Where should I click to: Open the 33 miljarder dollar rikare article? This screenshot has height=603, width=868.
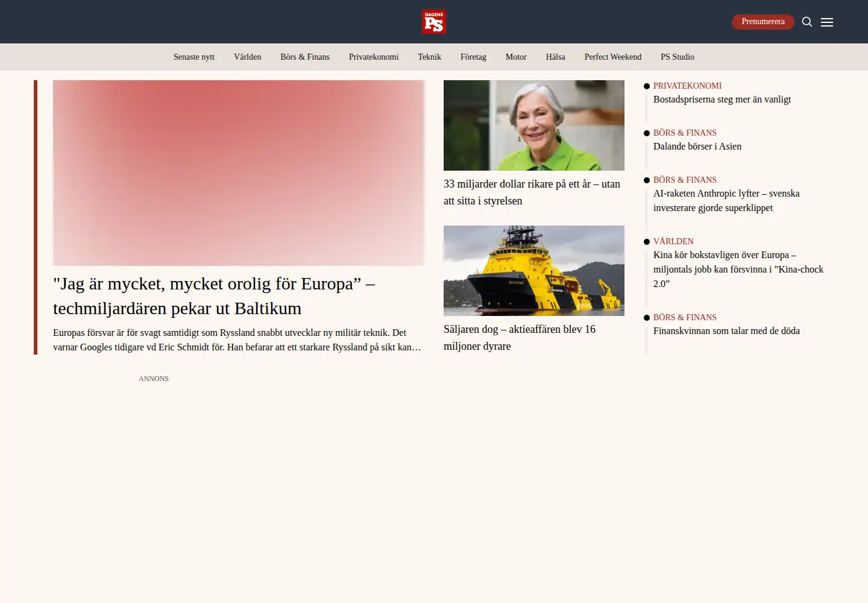pos(532,192)
